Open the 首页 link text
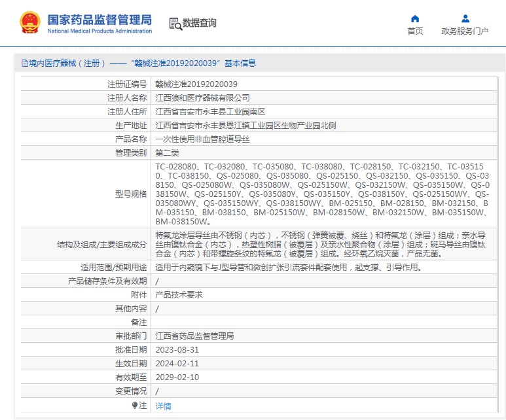506x420 pixels. click(415, 31)
